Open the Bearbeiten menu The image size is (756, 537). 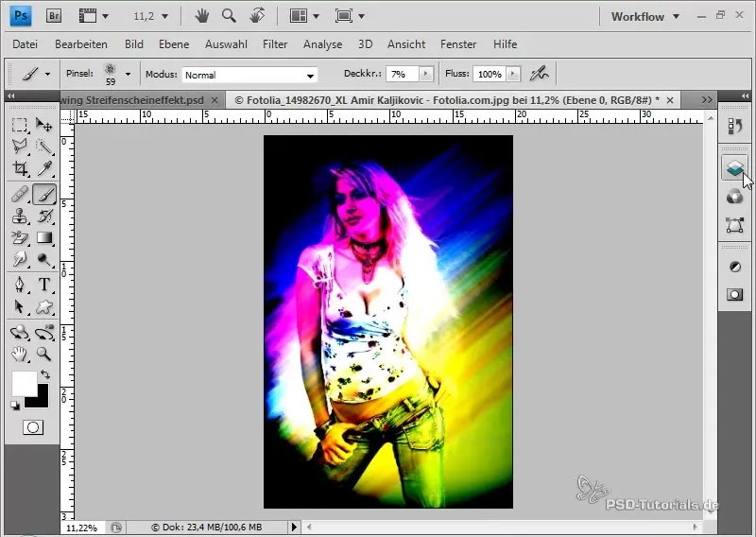[x=81, y=44]
